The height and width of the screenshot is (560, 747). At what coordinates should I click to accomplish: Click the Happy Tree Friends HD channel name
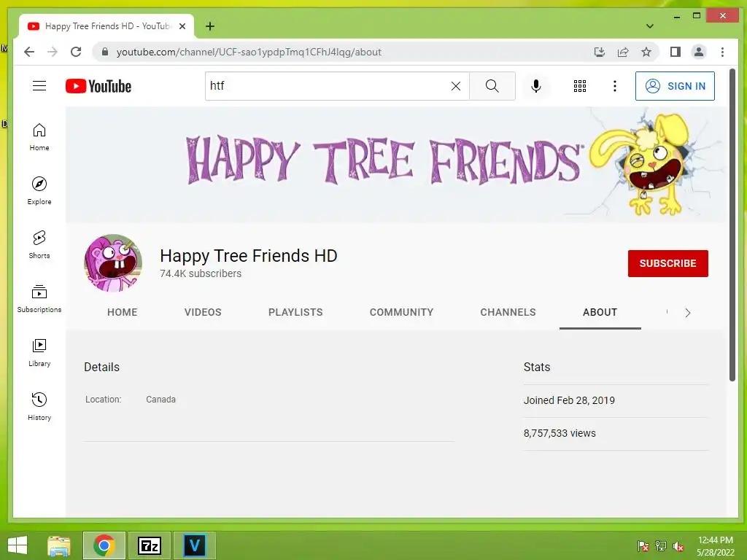tap(248, 256)
